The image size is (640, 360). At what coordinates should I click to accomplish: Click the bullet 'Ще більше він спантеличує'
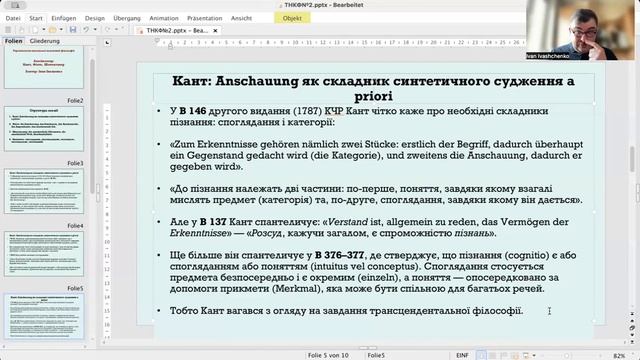[373, 272]
